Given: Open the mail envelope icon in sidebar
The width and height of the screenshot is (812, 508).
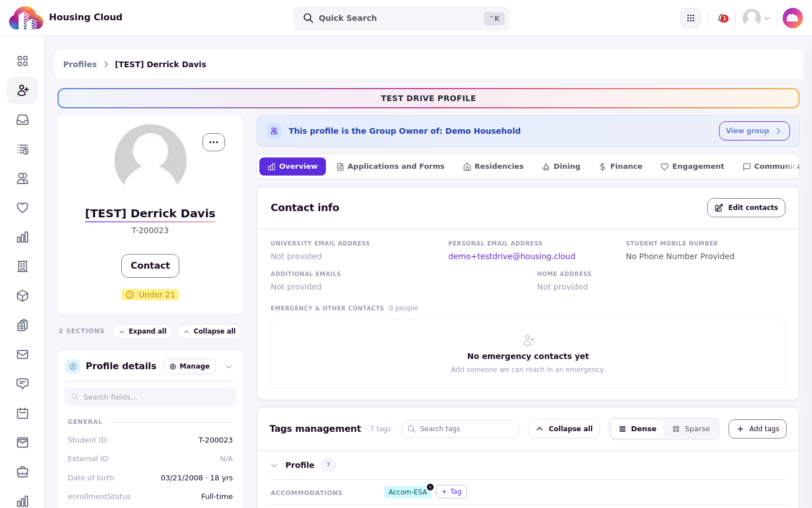Looking at the screenshot, I should 23,354.
